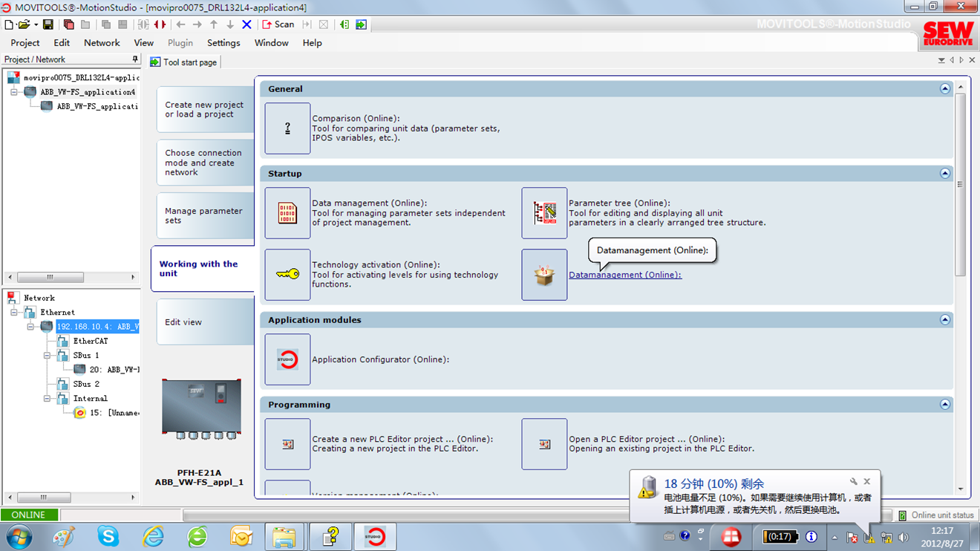Launch the Application Configurator icon
The image size is (980, 551).
coord(287,359)
